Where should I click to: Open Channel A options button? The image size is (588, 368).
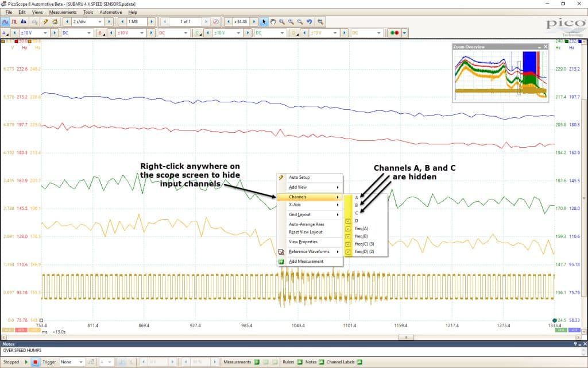(5, 33)
